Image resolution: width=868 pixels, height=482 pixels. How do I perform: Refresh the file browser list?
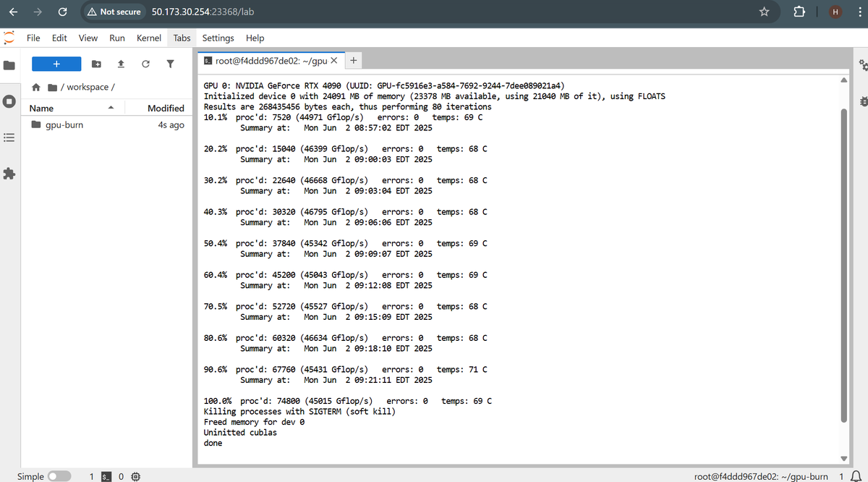tap(145, 64)
